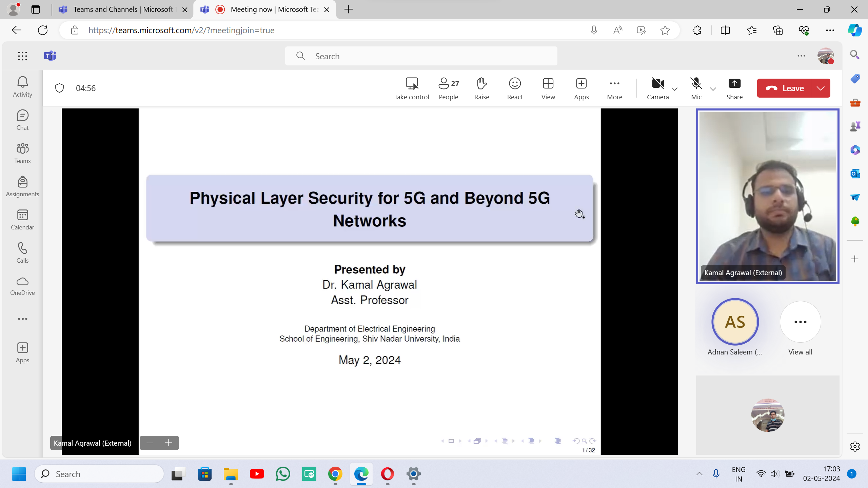Raise your hand in the meeting
Viewport: 868px width, 488px height.
481,88
